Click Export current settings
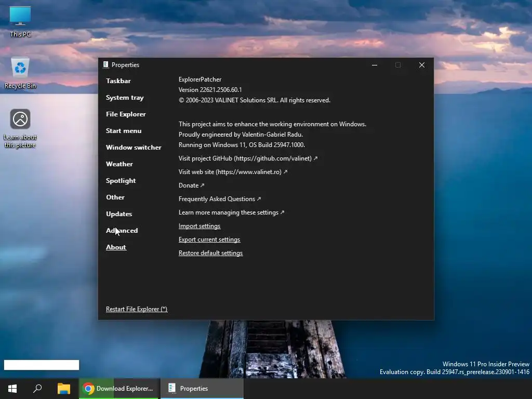Viewport: 532px width, 399px height. pyautogui.click(x=209, y=240)
